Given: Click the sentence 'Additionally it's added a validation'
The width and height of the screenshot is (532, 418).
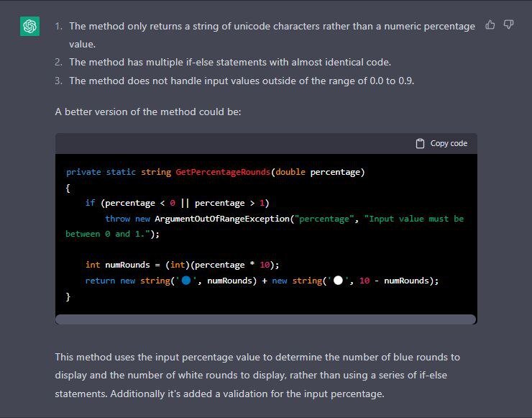Looking at the screenshot, I should pos(247,394).
